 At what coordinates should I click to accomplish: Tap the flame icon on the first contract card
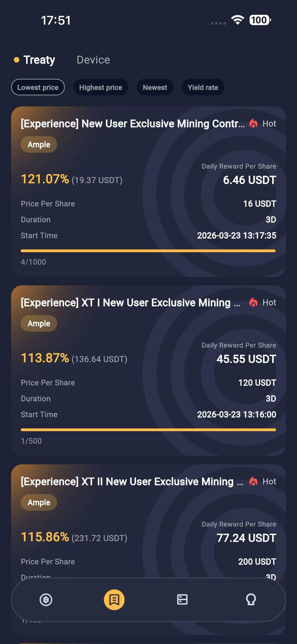(253, 124)
